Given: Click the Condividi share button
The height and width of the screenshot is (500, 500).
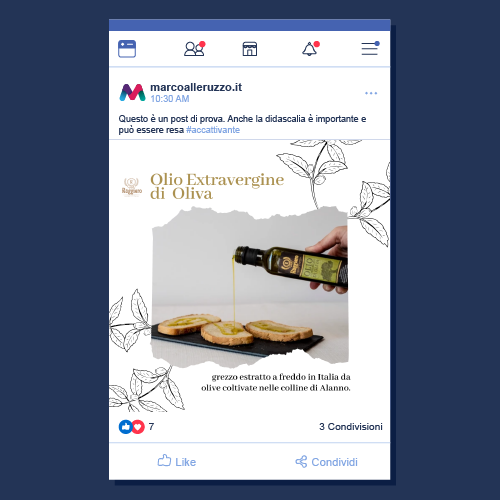Looking at the screenshot, I should (x=326, y=462).
